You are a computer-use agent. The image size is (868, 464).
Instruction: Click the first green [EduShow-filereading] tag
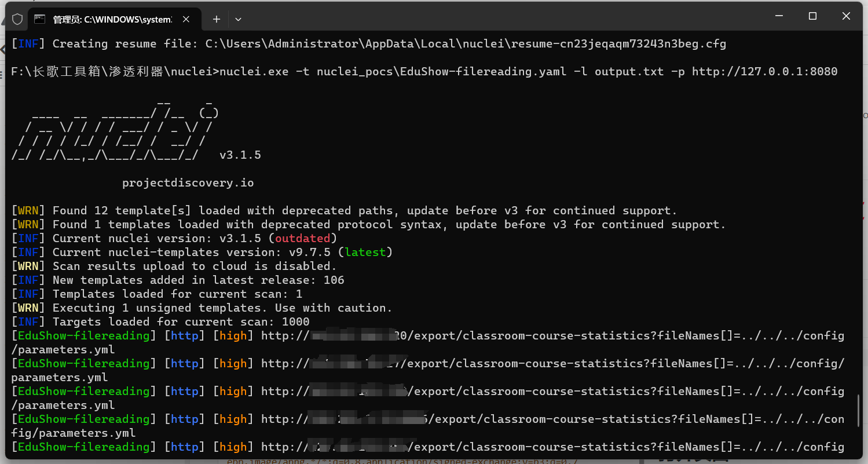pos(84,335)
